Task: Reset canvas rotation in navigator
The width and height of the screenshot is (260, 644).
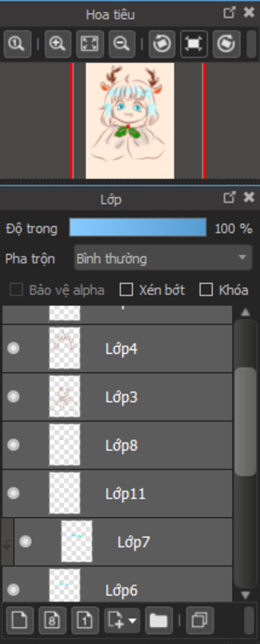Action: coord(194,44)
